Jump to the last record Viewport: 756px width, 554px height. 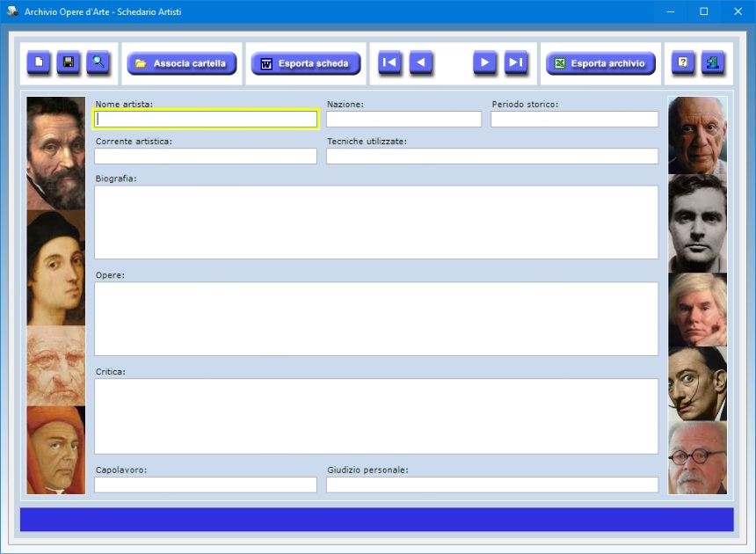[516, 62]
